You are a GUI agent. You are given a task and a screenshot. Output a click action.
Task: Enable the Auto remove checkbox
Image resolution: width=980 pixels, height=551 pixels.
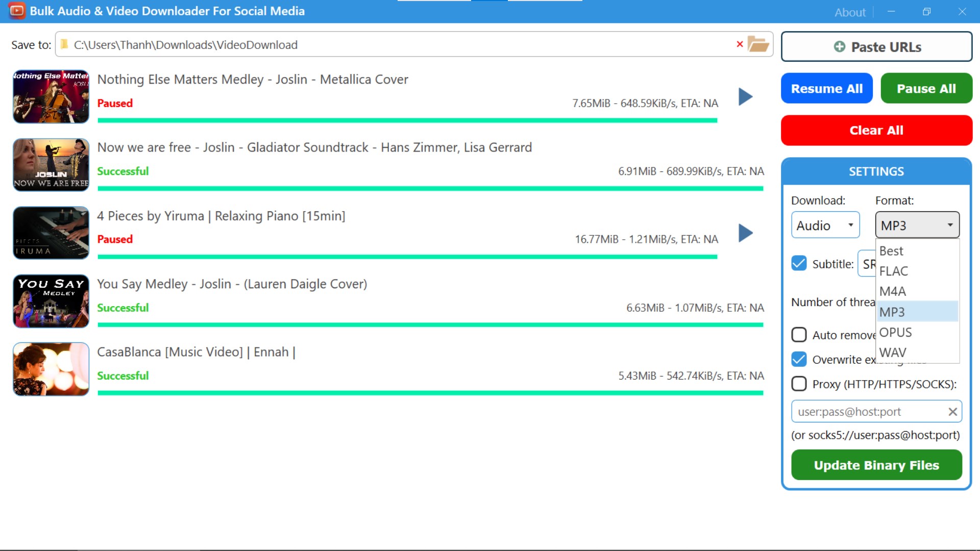tap(799, 335)
